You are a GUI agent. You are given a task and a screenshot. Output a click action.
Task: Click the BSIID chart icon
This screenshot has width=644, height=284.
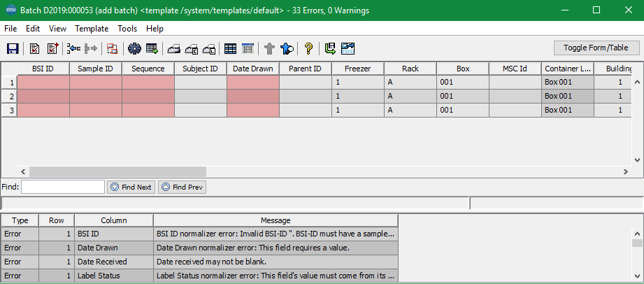point(348,48)
